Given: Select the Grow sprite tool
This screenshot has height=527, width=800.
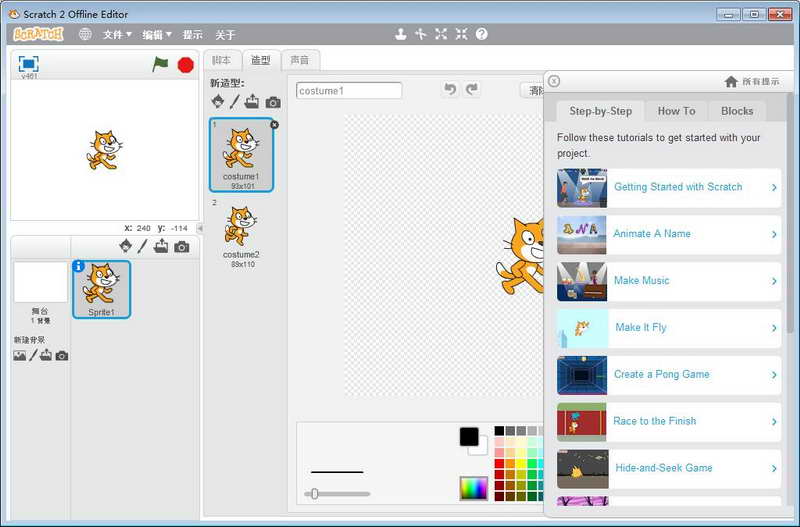Looking at the screenshot, I should coord(441,34).
